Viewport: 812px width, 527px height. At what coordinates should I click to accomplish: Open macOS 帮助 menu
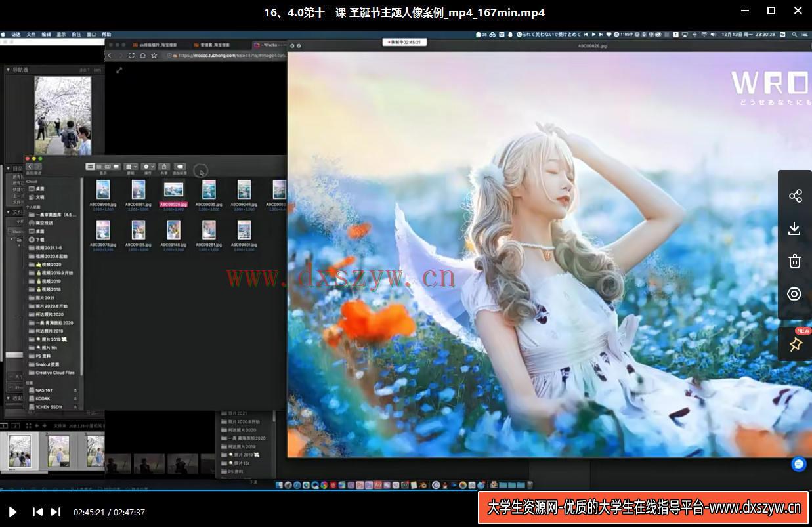(x=106, y=34)
